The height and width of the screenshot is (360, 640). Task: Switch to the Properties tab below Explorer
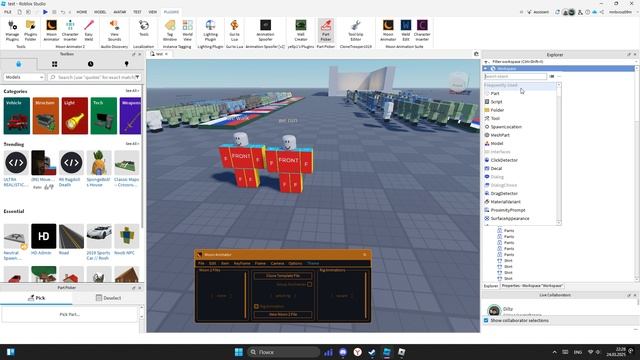click(x=532, y=286)
